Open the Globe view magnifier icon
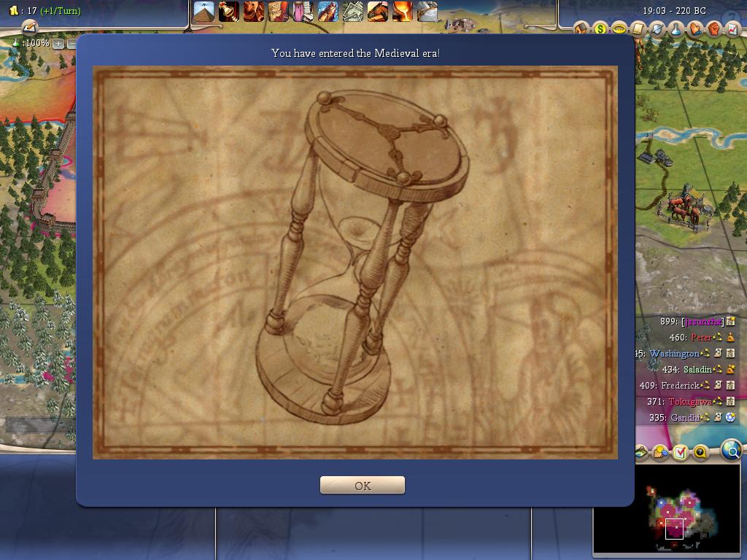This screenshot has height=560, width=747. (x=731, y=449)
